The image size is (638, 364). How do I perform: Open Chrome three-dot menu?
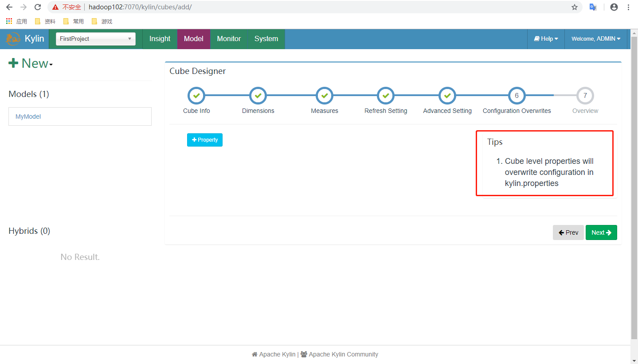point(629,7)
